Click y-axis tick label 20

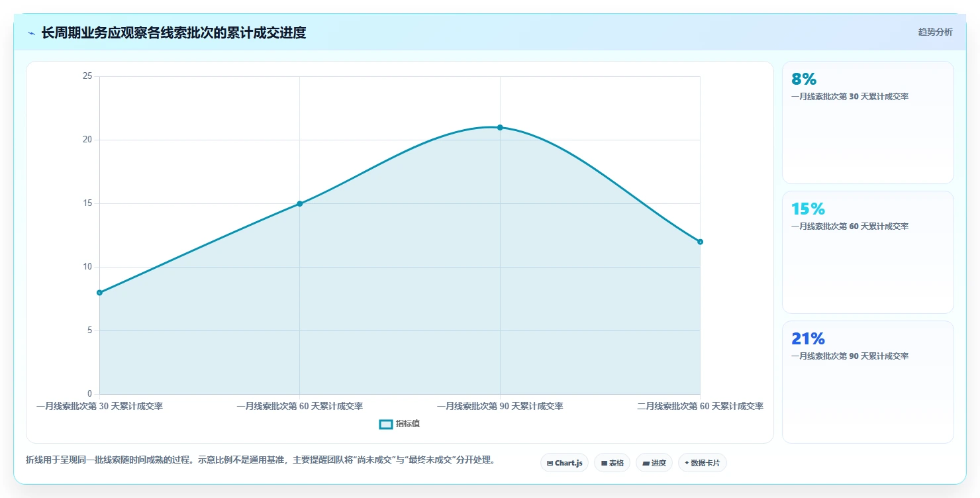click(x=87, y=140)
